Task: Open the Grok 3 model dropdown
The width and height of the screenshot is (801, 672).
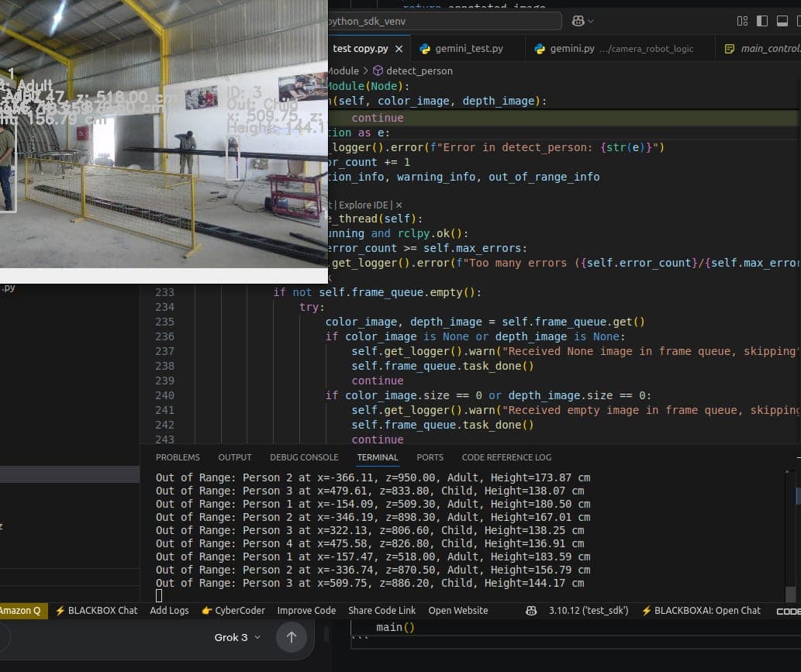Action: 237,637
